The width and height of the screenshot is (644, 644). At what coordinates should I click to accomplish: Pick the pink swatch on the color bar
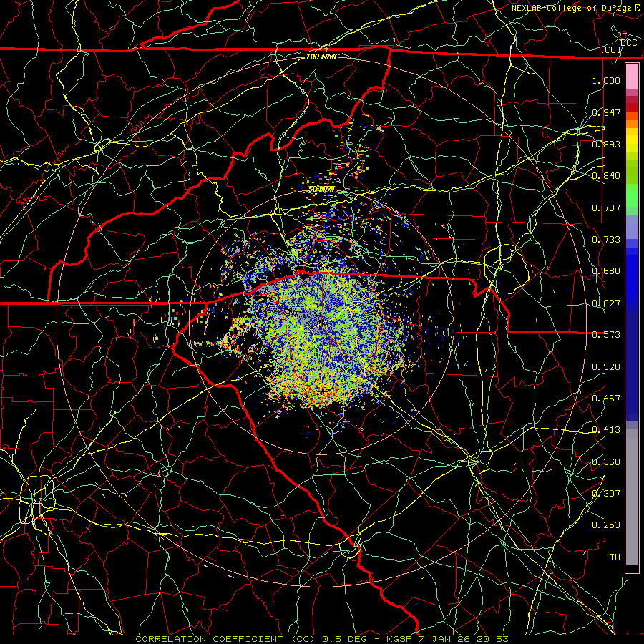[x=632, y=77]
